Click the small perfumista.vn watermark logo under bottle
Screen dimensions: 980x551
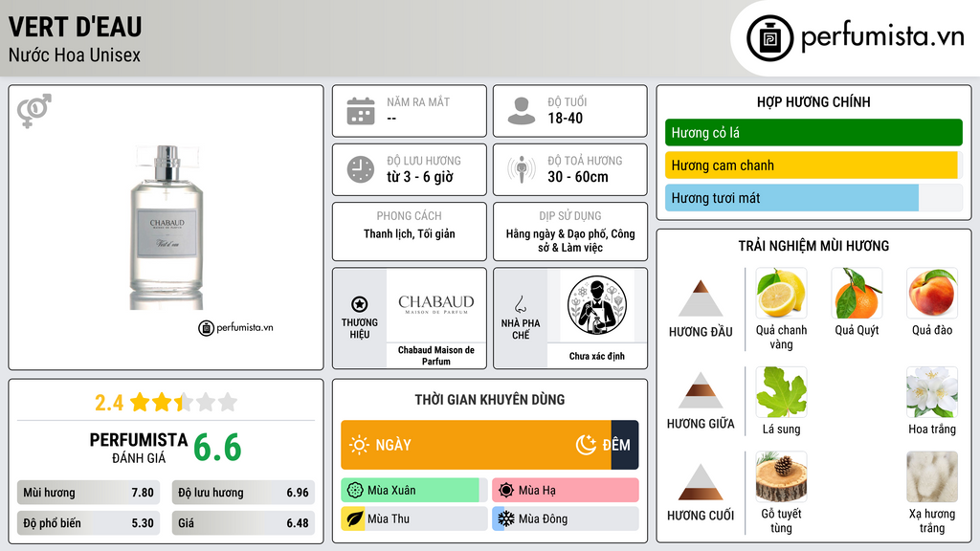tap(235, 327)
